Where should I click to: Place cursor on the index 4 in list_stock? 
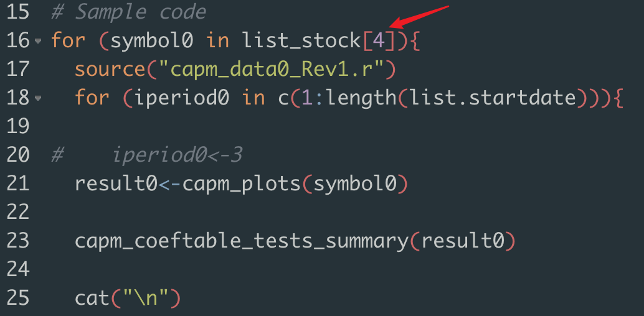[378, 41]
